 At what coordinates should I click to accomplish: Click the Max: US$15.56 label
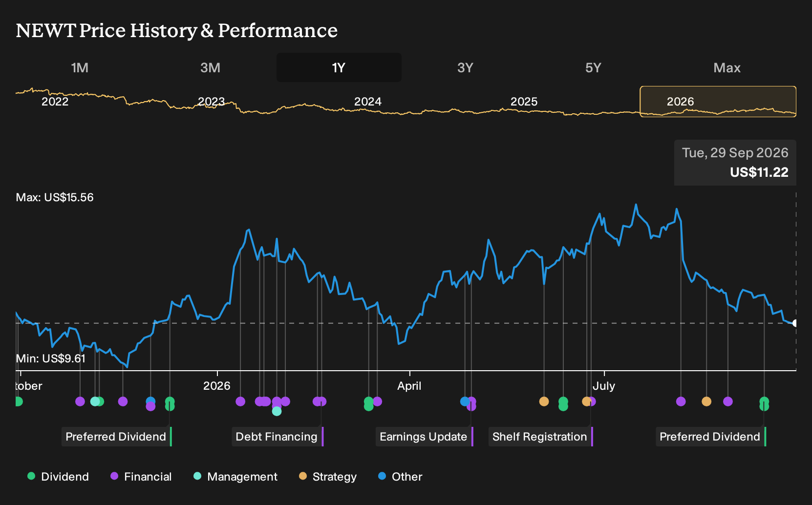point(55,197)
